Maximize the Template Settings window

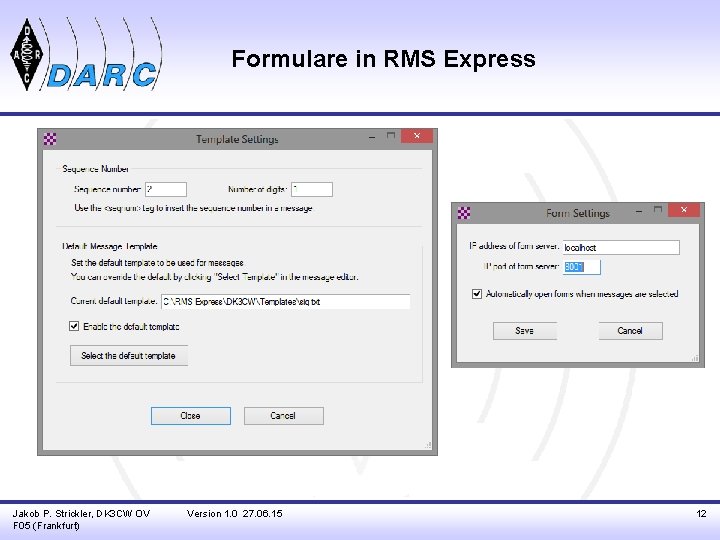[391, 136]
